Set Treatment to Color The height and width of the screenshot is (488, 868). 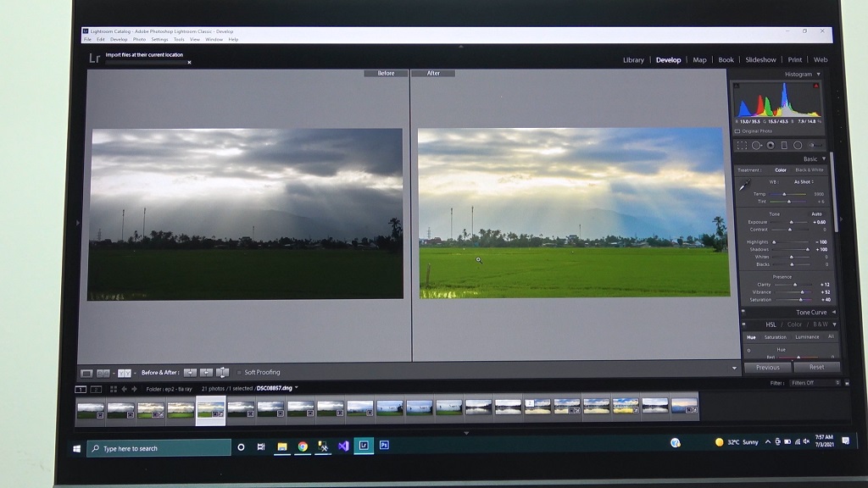[x=781, y=169]
